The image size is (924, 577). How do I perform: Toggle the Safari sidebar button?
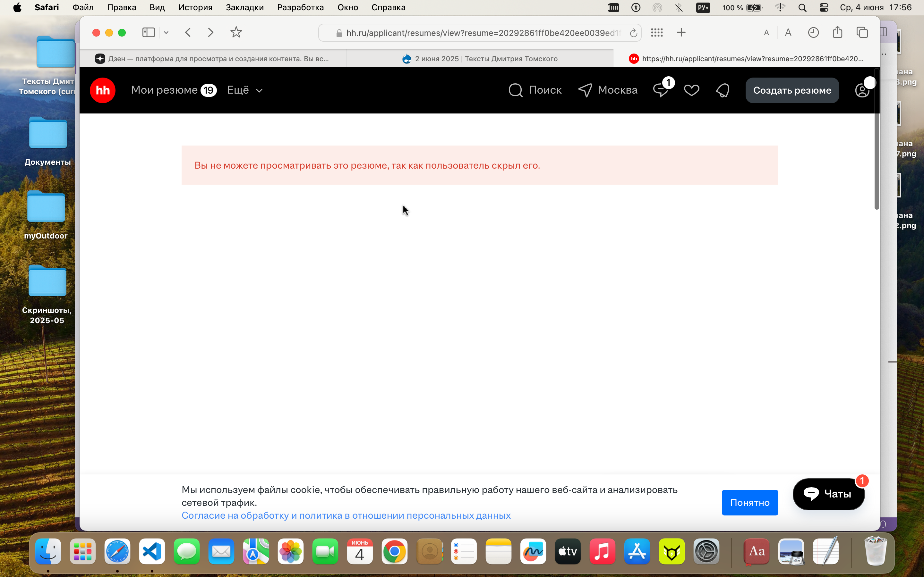point(149,32)
